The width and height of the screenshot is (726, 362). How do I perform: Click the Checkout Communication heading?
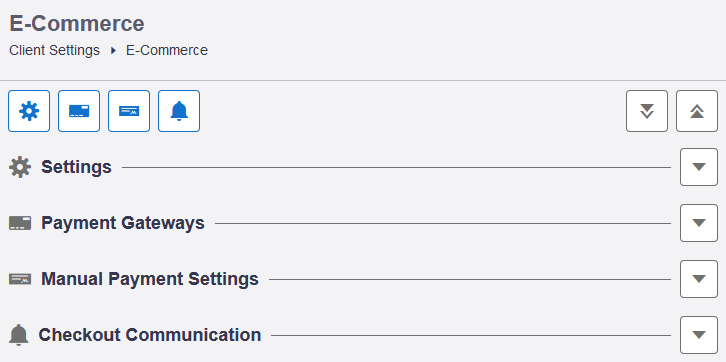(x=150, y=335)
